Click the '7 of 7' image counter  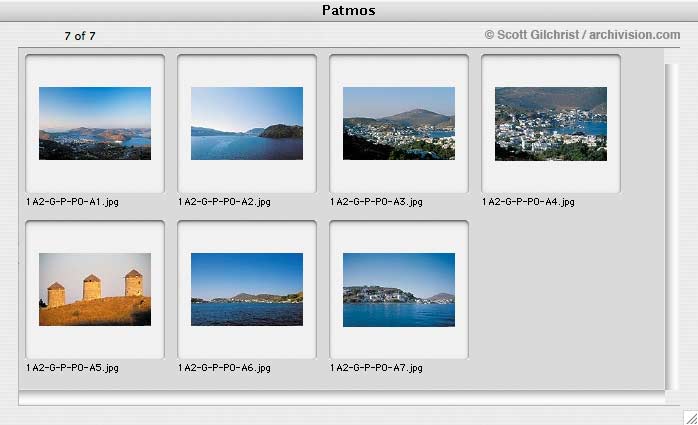(80, 36)
